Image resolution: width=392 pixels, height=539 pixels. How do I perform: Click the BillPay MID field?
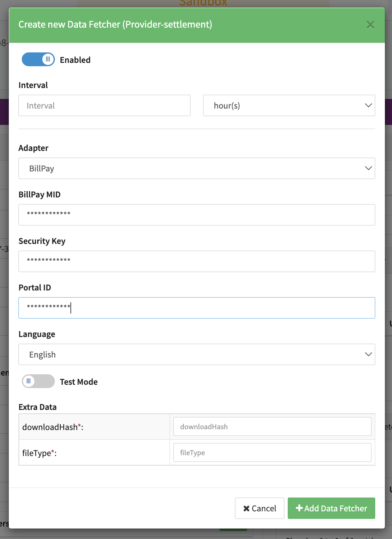tap(196, 215)
